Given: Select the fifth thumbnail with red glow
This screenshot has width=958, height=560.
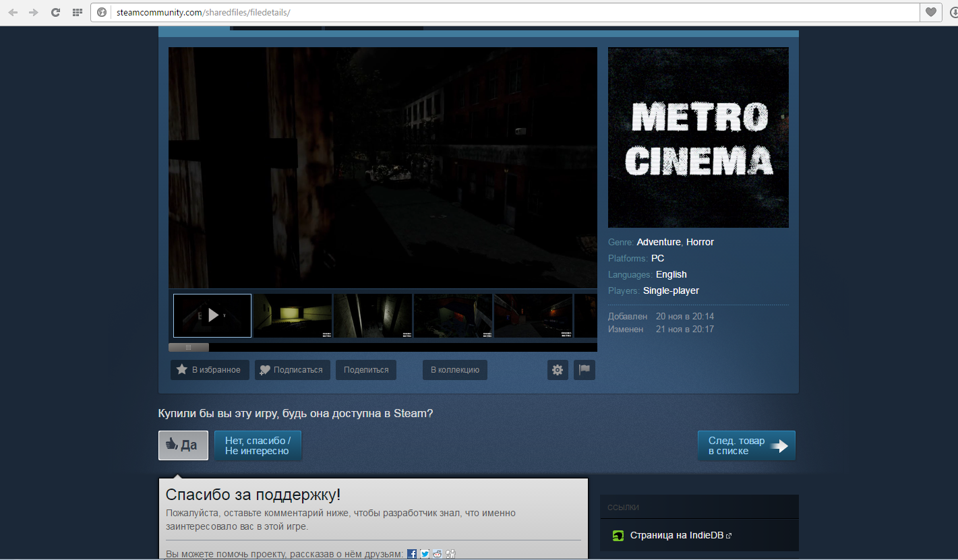Looking at the screenshot, I should click(533, 315).
